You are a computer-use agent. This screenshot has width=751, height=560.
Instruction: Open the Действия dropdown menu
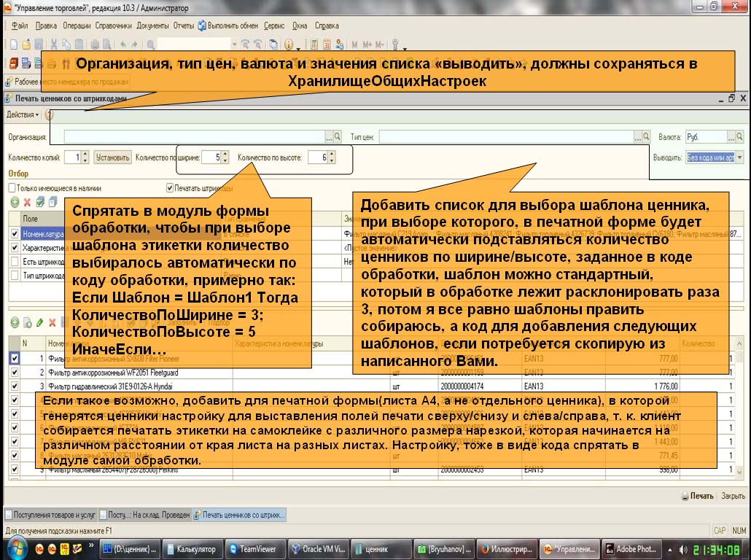click(22, 114)
